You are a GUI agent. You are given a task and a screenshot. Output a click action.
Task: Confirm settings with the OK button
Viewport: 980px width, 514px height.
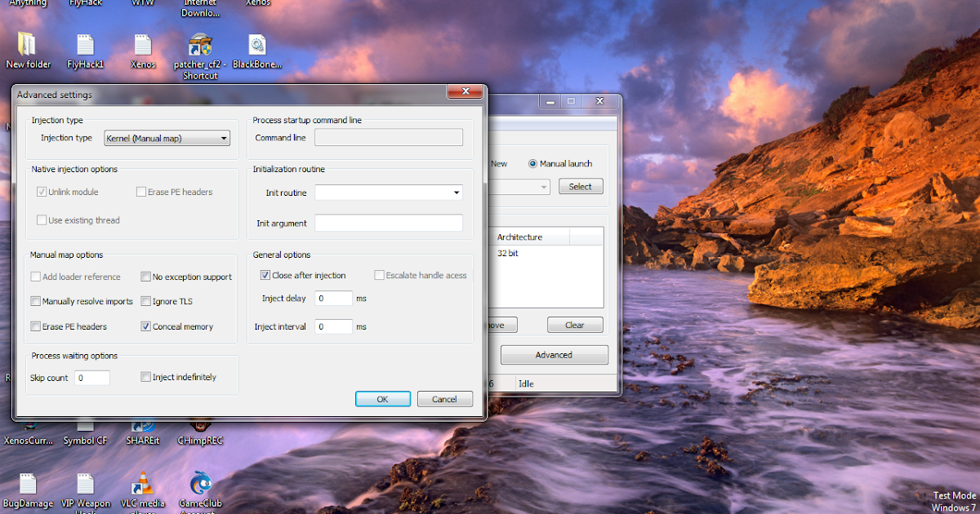(x=383, y=398)
